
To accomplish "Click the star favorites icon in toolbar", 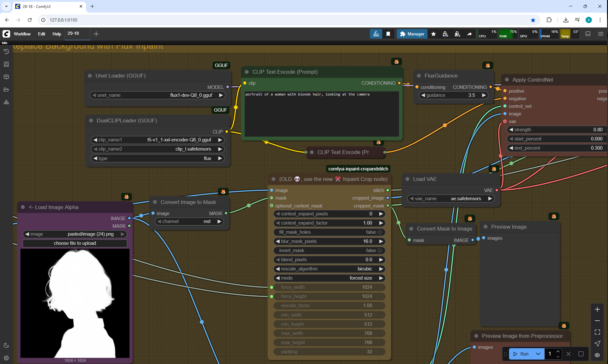I will pos(433,34).
